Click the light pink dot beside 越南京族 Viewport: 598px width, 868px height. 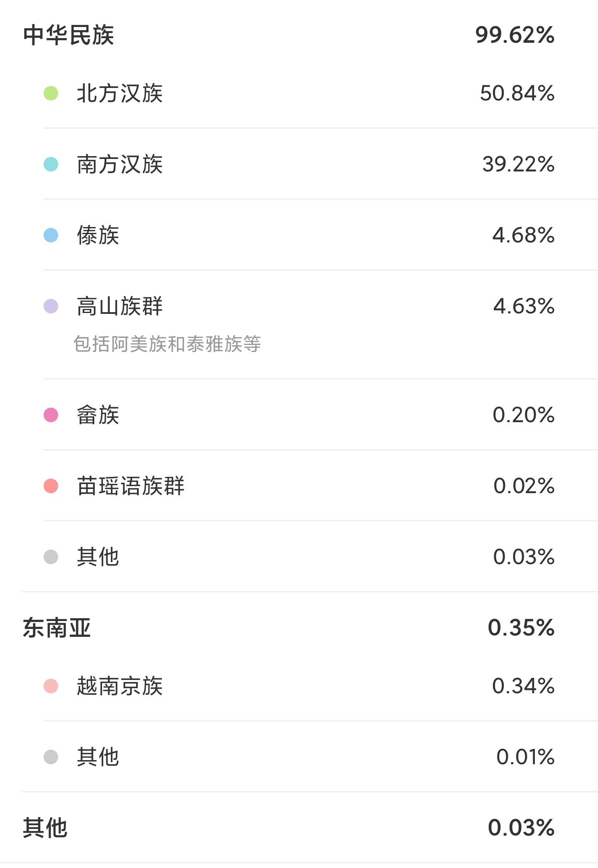coord(51,686)
